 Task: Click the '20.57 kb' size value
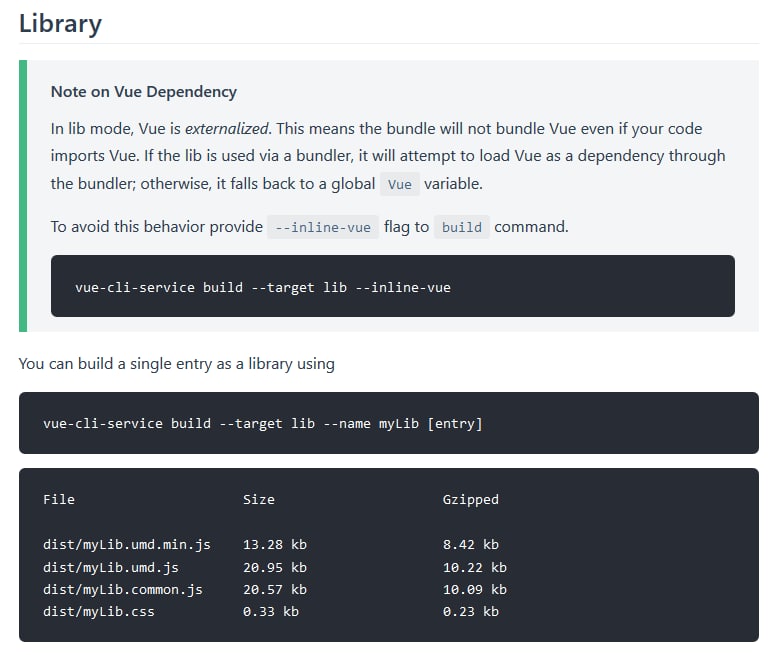(275, 589)
